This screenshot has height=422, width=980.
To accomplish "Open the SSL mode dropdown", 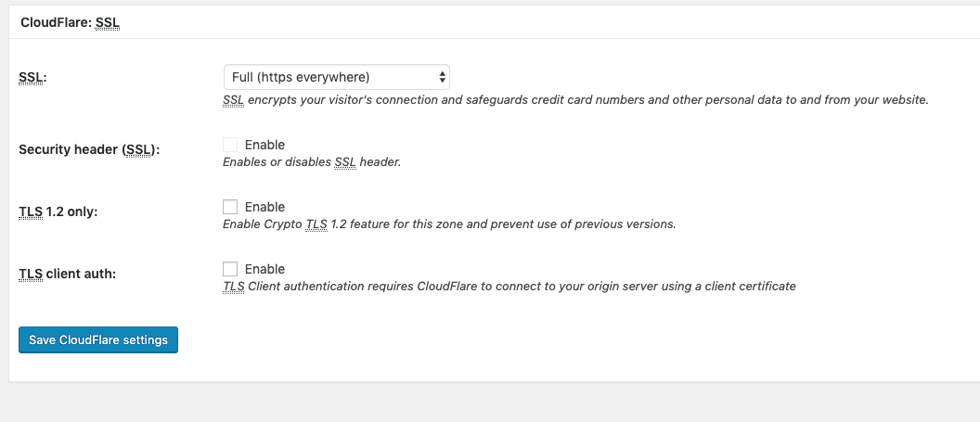I will pyautogui.click(x=336, y=77).
